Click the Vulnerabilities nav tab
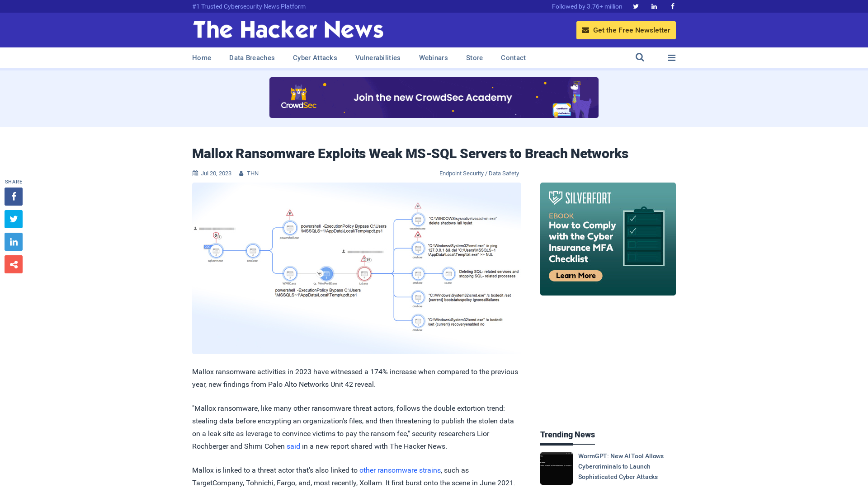Screen dimensions: 868x488 click(378, 58)
